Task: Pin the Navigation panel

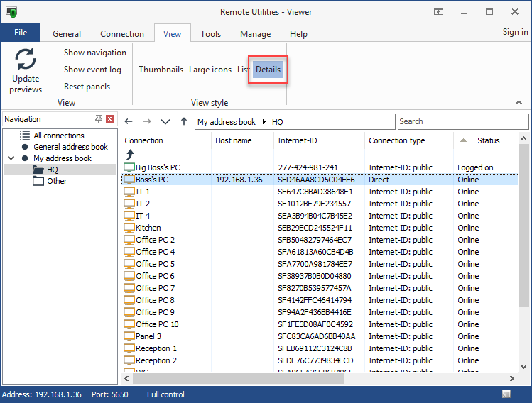Action: 99,119
